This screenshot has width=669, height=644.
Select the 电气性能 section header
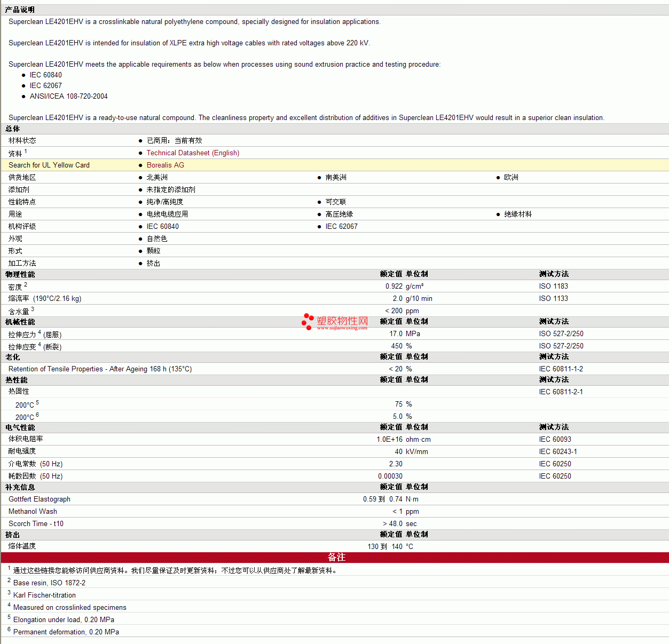20,427
